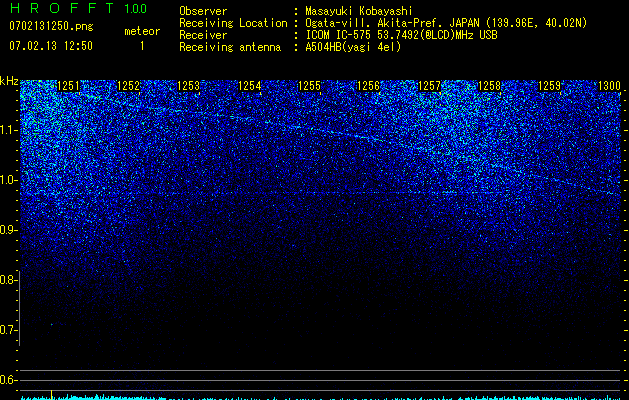This screenshot has height=400, width=629.
Task: Select observer name Masayuki Kobayashi
Action: click(x=359, y=11)
